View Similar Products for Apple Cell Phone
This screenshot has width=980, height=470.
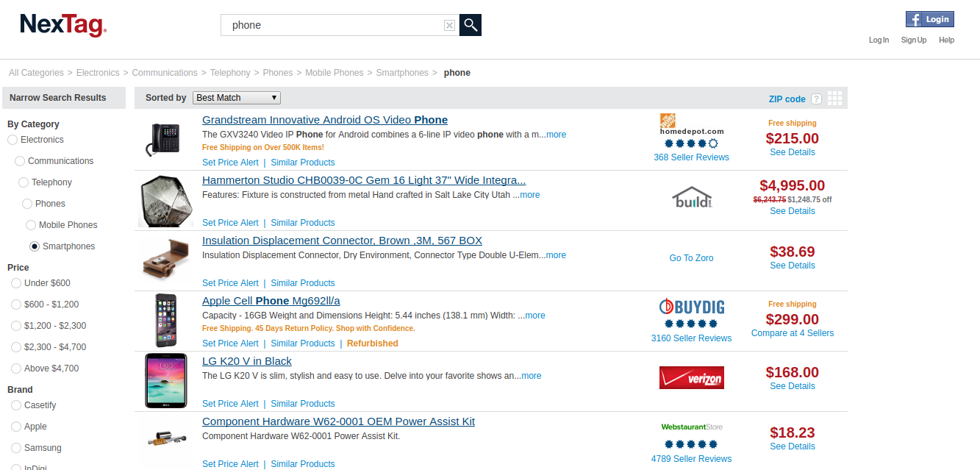(x=303, y=343)
